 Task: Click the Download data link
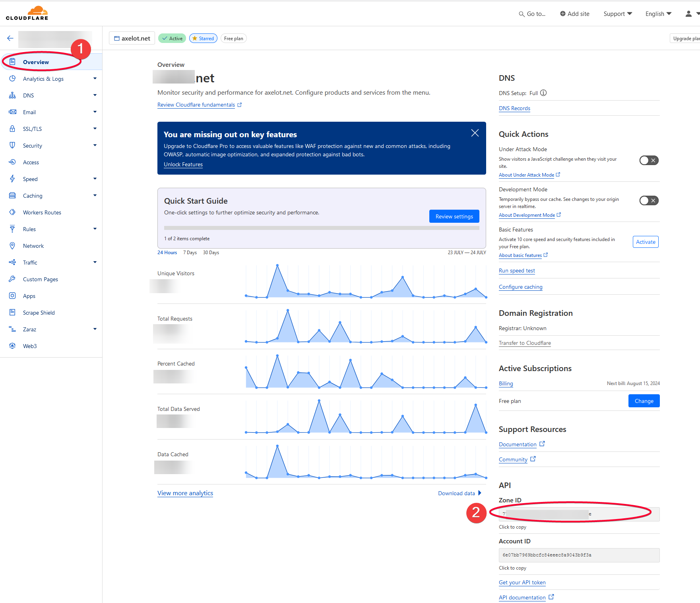(x=460, y=493)
